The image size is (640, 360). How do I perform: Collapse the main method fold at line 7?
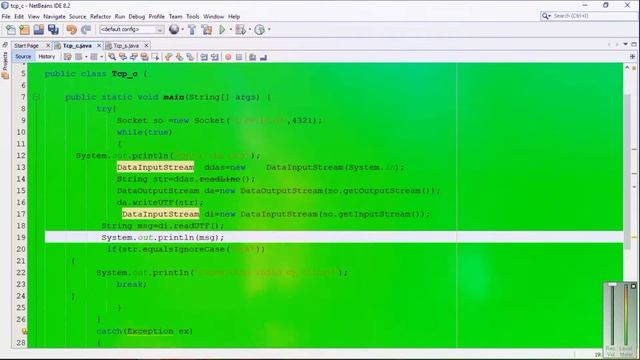click(x=36, y=97)
